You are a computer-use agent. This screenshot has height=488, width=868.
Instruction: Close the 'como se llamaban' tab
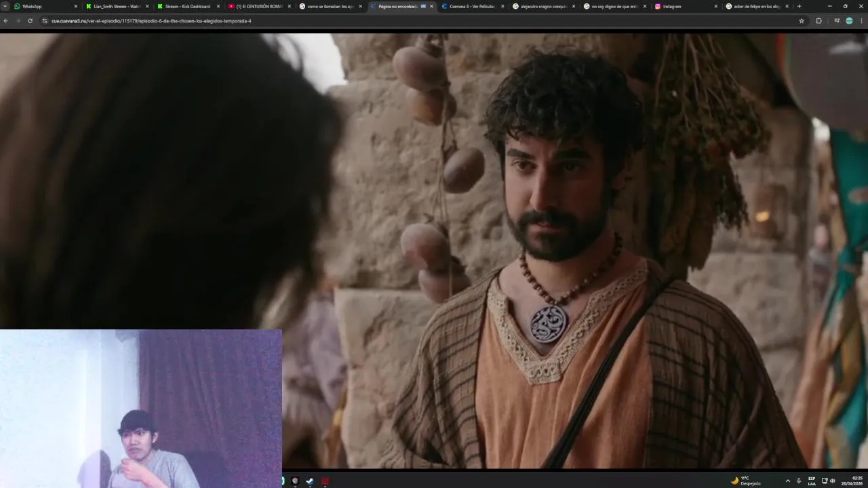[360, 6]
